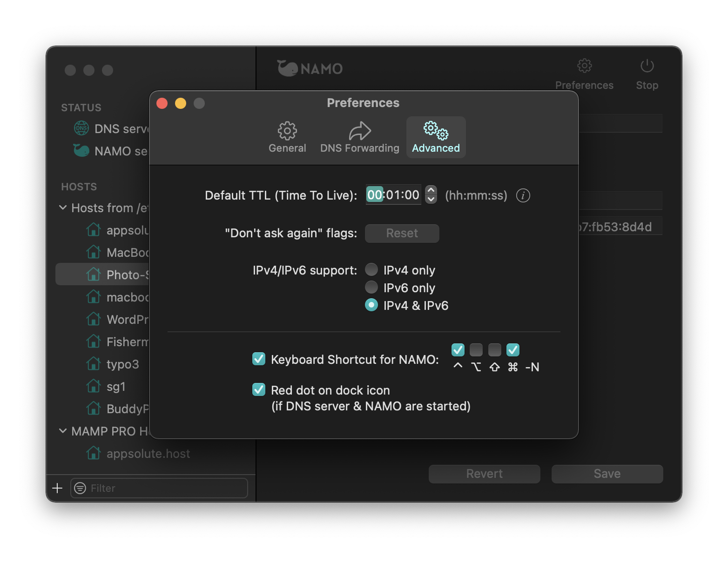Select the Advanced preferences tab
Viewport: 728px width, 563px height.
tap(436, 137)
